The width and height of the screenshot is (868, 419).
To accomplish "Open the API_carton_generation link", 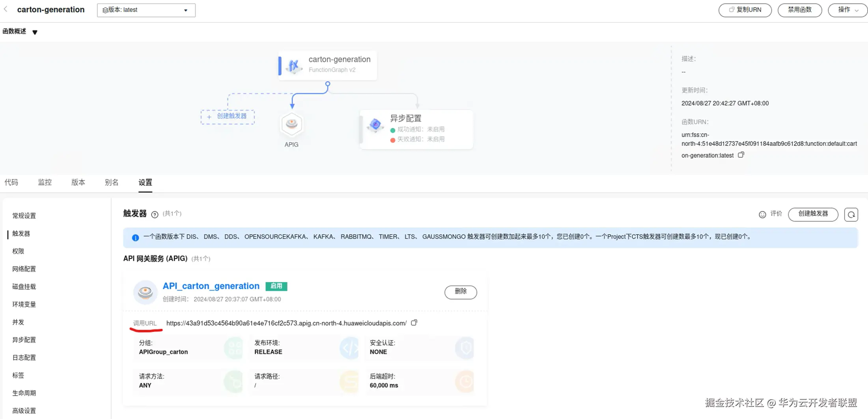I will click(x=211, y=286).
